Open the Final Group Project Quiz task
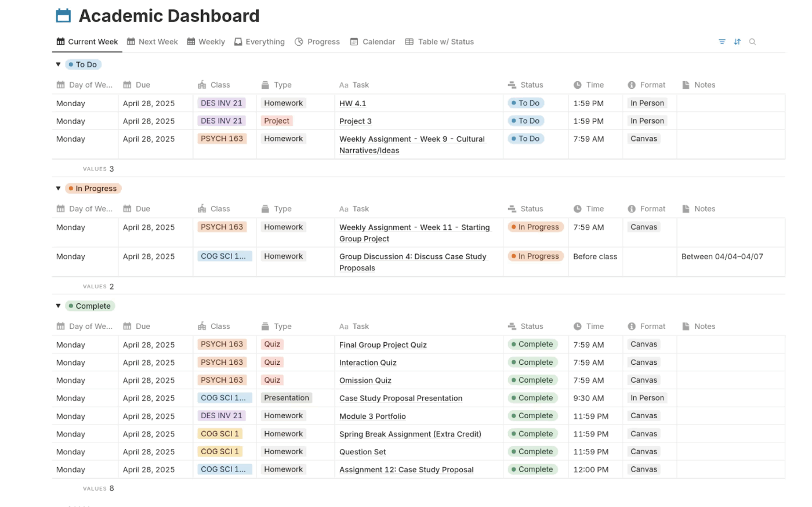Image resolution: width=812 pixels, height=507 pixels. click(x=383, y=345)
